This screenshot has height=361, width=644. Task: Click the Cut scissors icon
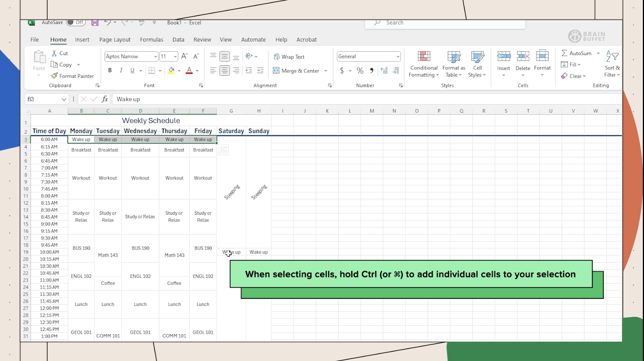click(54, 53)
